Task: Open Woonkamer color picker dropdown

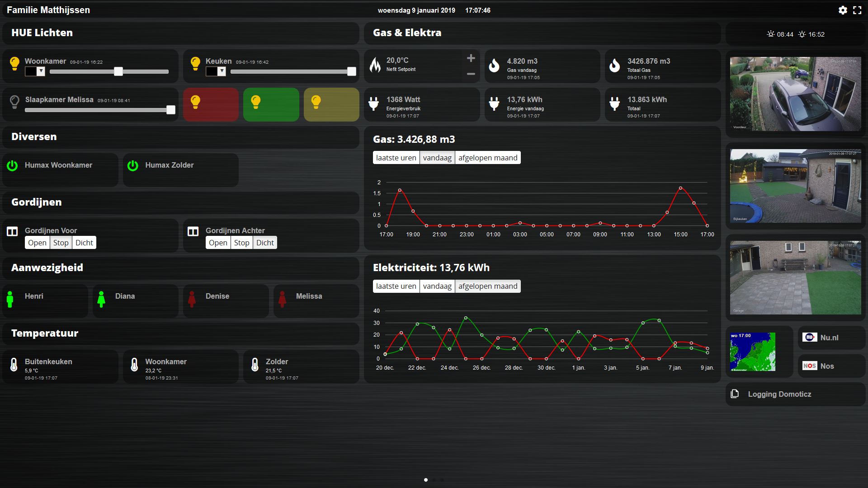Action: pos(41,71)
